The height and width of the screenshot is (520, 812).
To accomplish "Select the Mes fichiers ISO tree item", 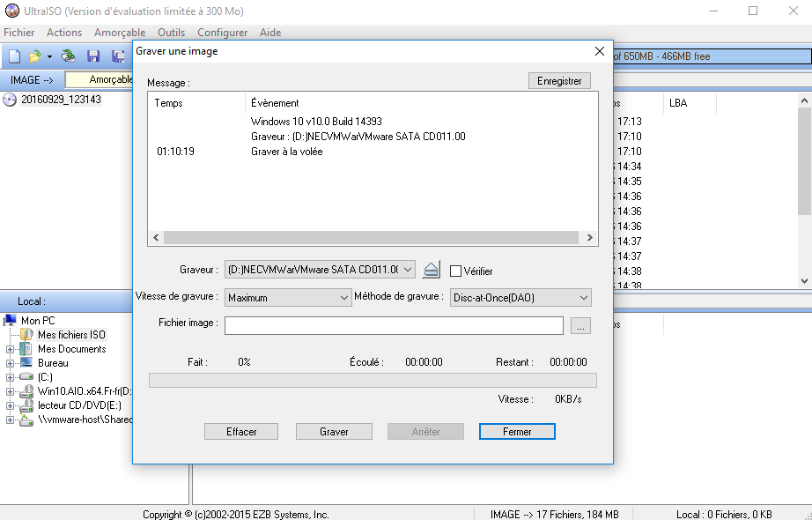I will [x=71, y=334].
